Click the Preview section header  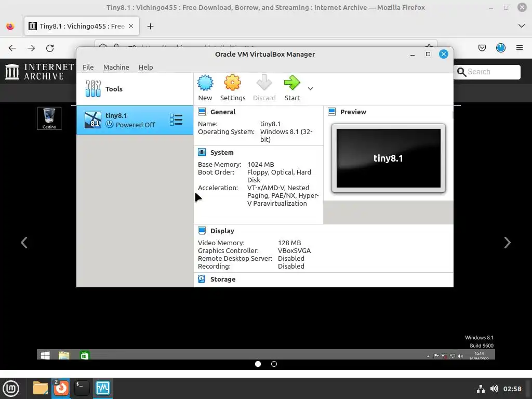pyautogui.click(x=353, y=112)
